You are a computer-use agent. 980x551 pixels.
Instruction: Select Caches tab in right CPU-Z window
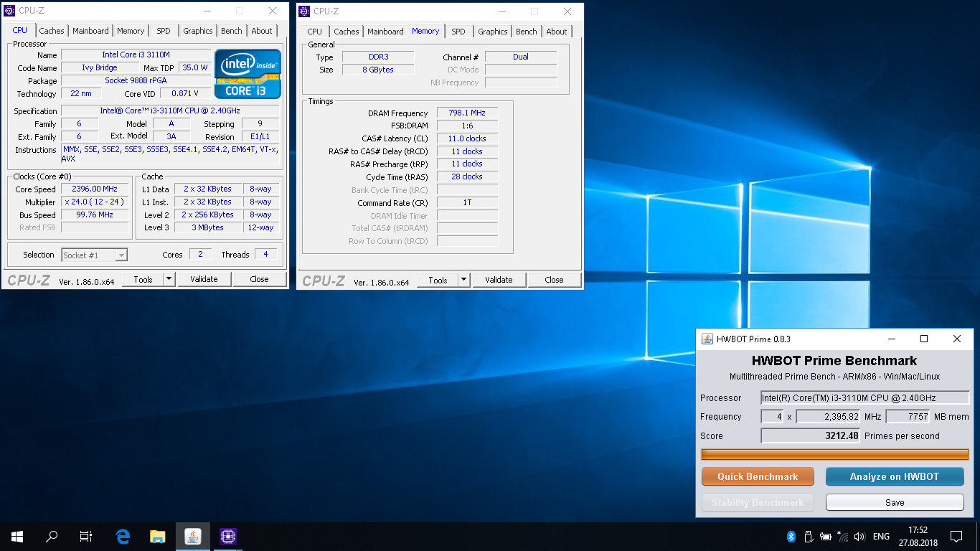pos(347,32)
